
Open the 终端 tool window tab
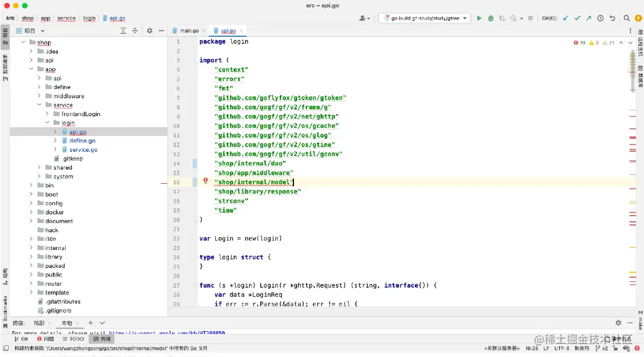click(x=102, y=339)
